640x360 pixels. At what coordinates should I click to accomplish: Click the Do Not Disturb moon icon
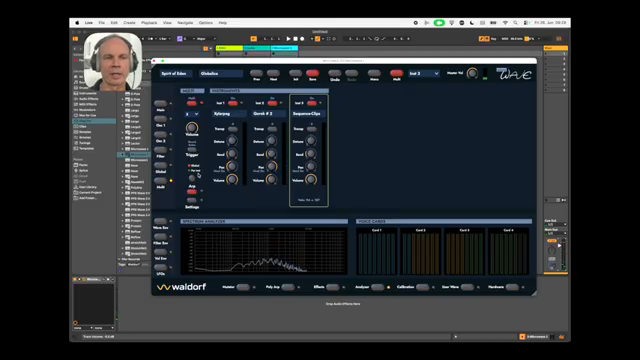[472, 23]
